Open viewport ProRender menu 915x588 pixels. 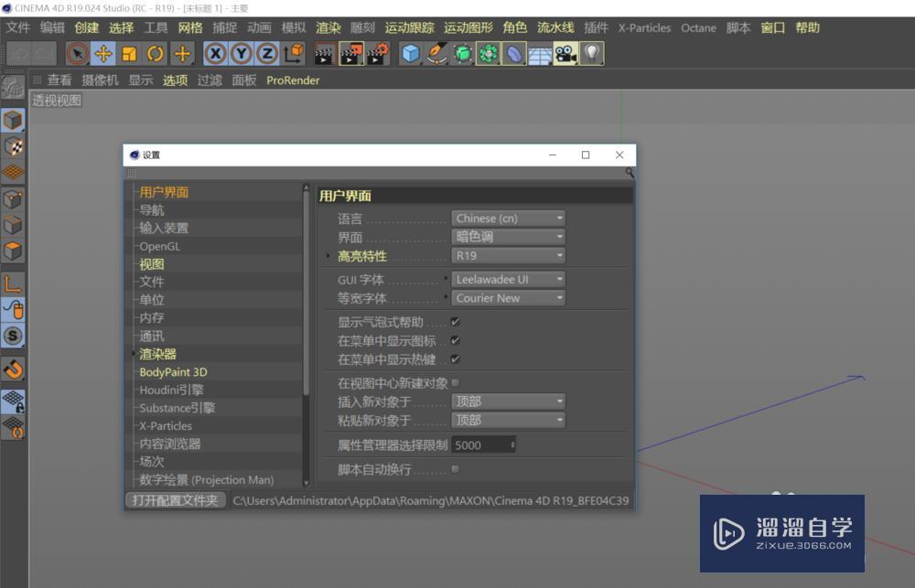tap(293, 80)
